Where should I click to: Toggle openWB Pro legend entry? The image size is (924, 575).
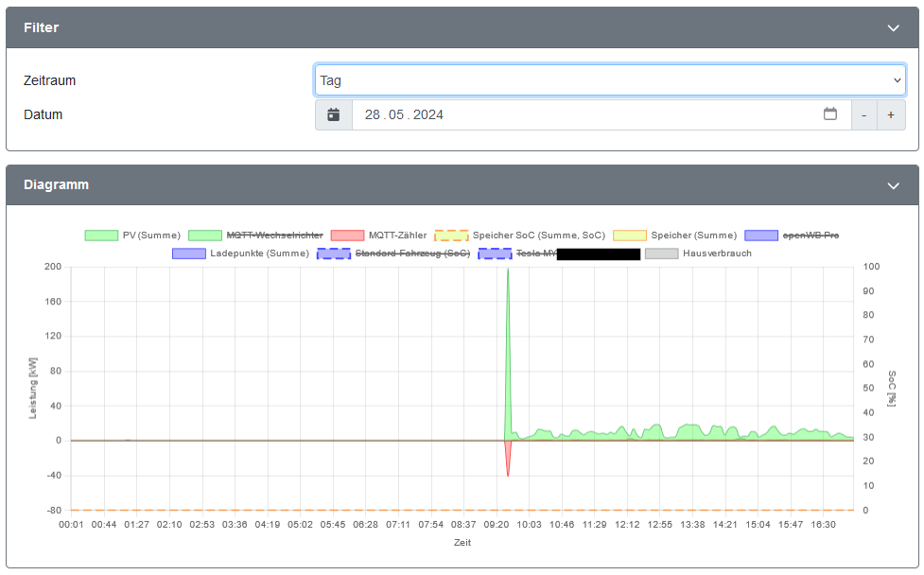tap(792, 235)
